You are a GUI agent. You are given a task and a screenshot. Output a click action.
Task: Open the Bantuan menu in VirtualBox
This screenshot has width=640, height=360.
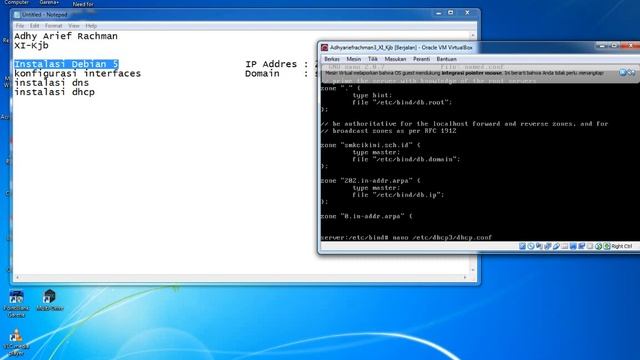click(447, 59)
